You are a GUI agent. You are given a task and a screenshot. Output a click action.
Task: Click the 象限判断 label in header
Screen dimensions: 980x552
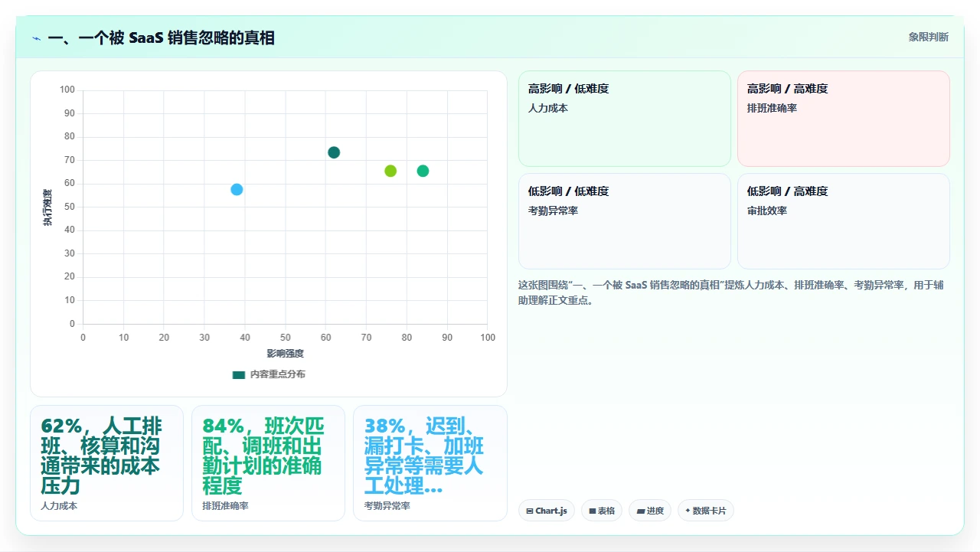coord(928,37)
